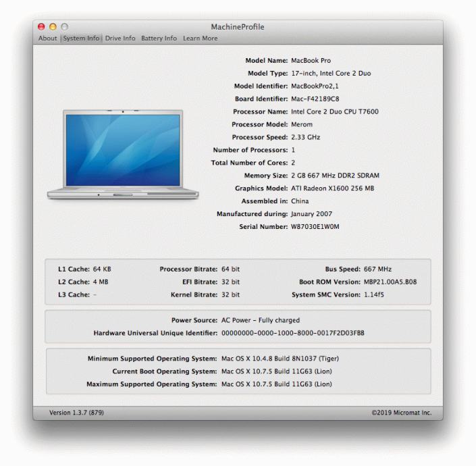The width and height of the screenshot is (476, 466).
Task: Select the System Info tab
Action: coord(81,38)
